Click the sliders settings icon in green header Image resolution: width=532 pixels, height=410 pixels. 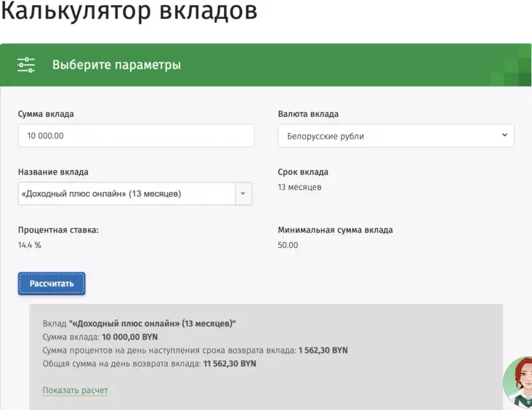26,65
